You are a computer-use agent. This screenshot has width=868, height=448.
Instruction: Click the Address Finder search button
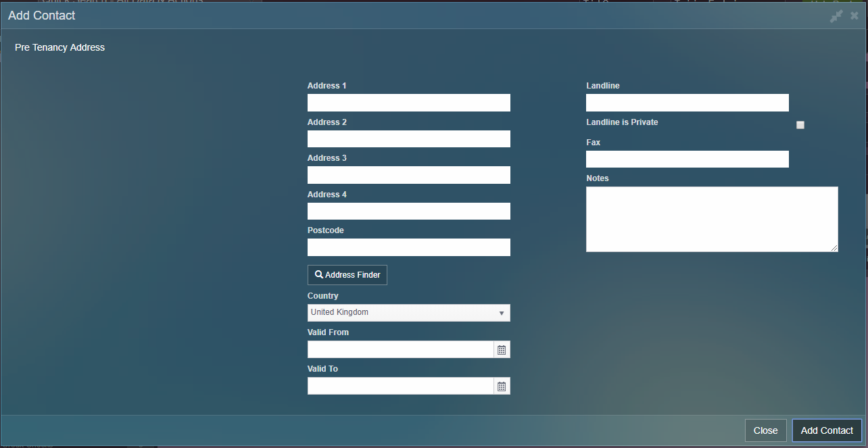347,275
